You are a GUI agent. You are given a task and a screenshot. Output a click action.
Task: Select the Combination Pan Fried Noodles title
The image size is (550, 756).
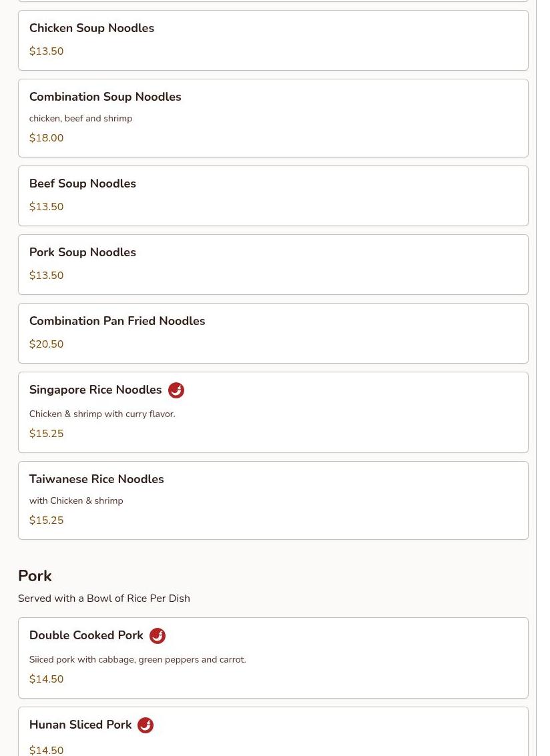(117, 321)
